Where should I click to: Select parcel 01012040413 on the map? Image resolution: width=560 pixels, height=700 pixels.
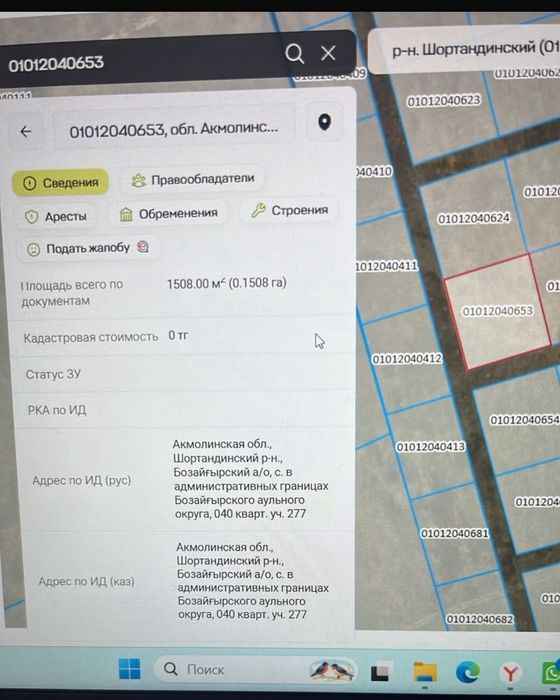pyautogui.click(x=431, y=447)
